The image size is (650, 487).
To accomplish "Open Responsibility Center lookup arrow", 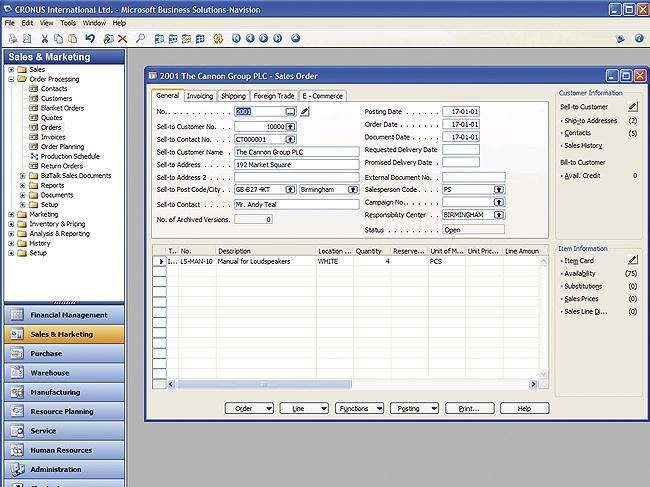I will tap(499, 215).
